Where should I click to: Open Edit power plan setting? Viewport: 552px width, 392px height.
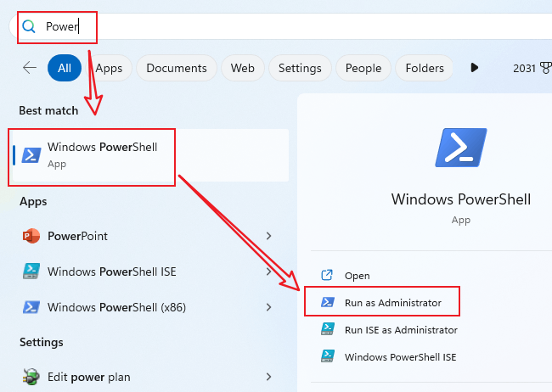pos(150,377)
